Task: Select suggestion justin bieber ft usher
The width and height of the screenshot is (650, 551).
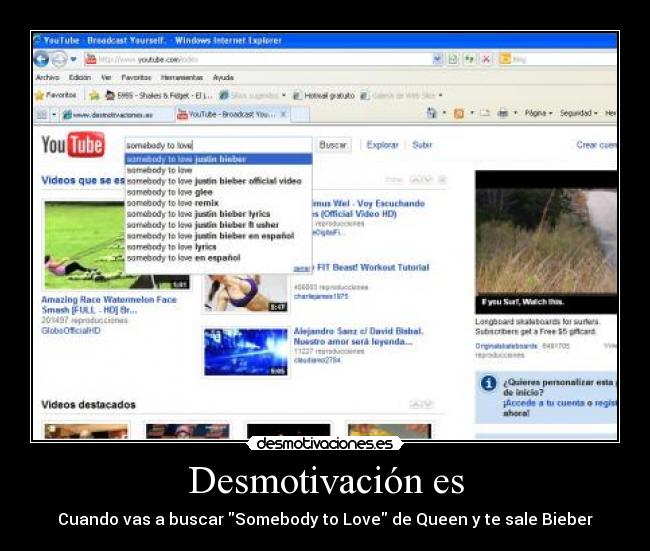Action: pyautogui.click(x=218, y=225)
